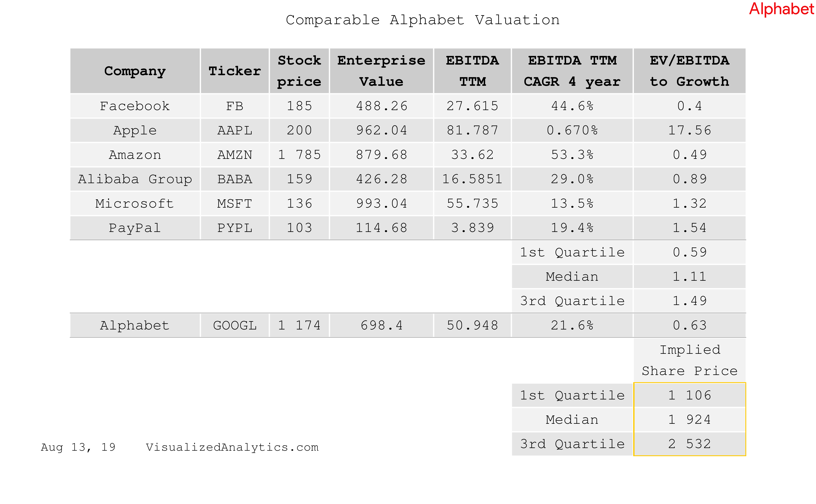Click the Alibaba Group row name
The image size is (816, 504).
[x=135, y=179]
